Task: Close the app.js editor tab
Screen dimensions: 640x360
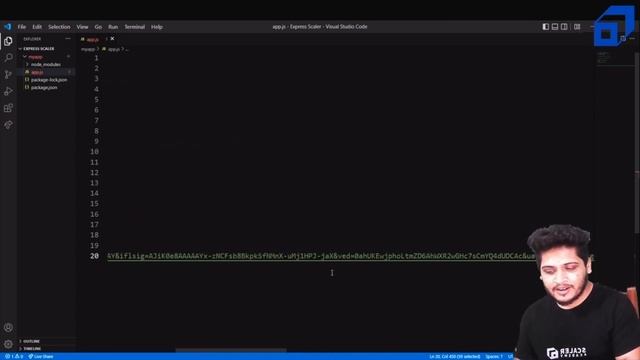Action: [112, 39]
